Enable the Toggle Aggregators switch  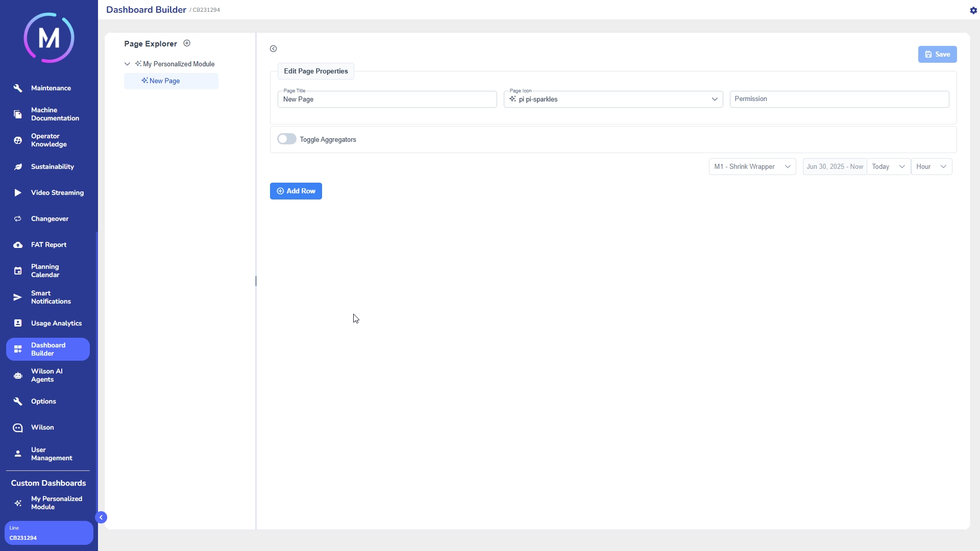click(x=287, y=139)
